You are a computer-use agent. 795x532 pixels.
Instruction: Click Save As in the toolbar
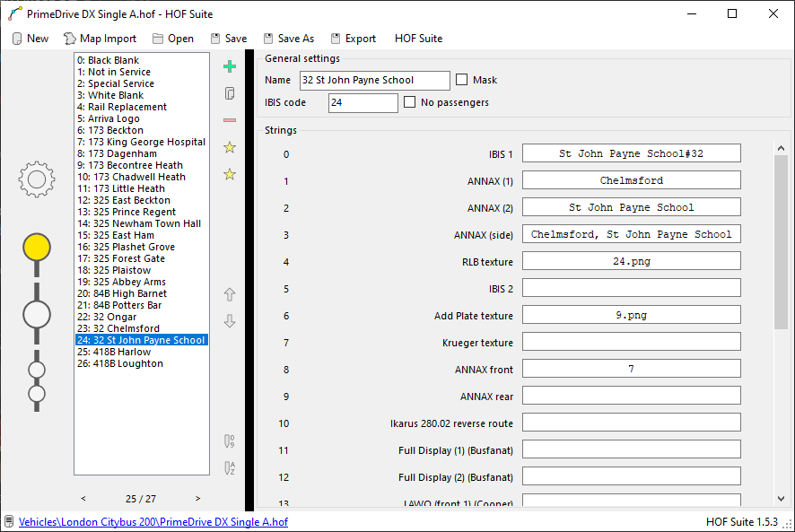click(x=288, y=39)
